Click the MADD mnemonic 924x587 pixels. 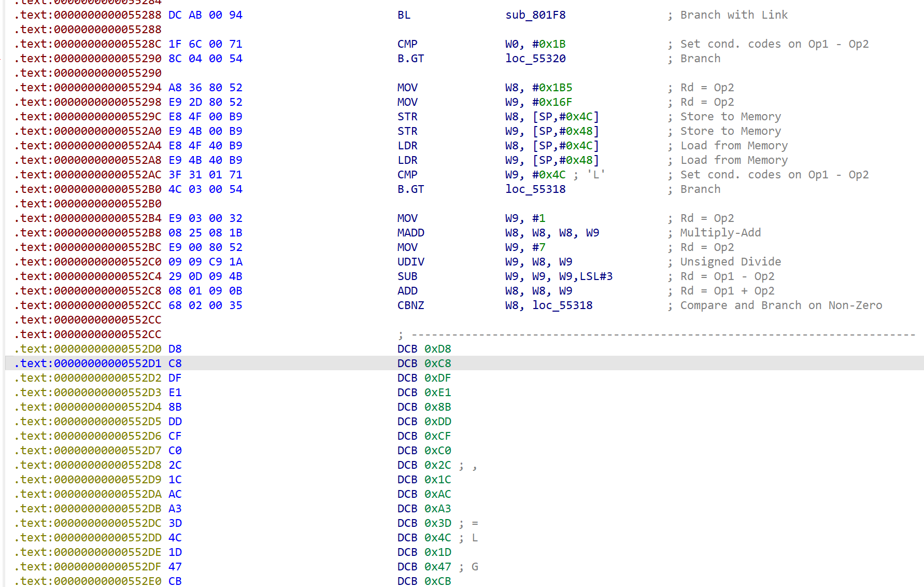coord(410,233)
